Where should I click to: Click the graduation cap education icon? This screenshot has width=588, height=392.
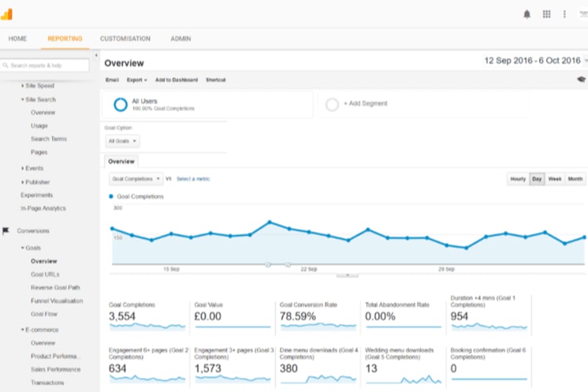[x=581, y=79]
